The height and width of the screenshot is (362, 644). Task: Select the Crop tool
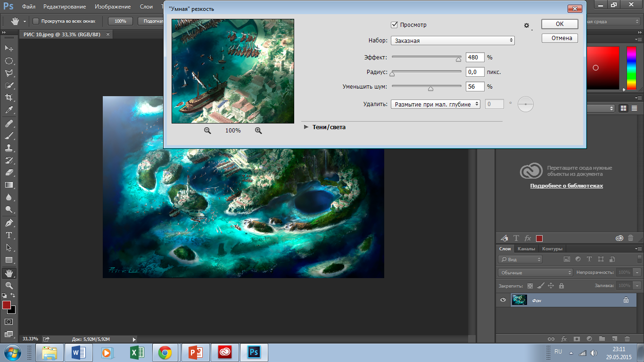pos(9,98)
